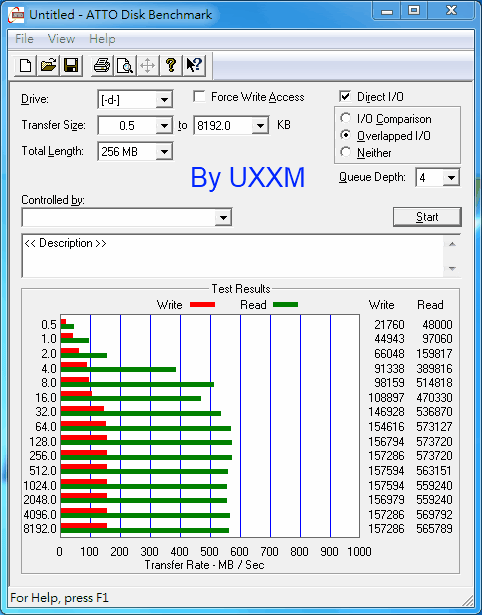Image resolution: width=482 pixels, height=615 pixels.
Task: Click the Transfer Rate - MB / Sec axis label
Action: tap(204, 565)
